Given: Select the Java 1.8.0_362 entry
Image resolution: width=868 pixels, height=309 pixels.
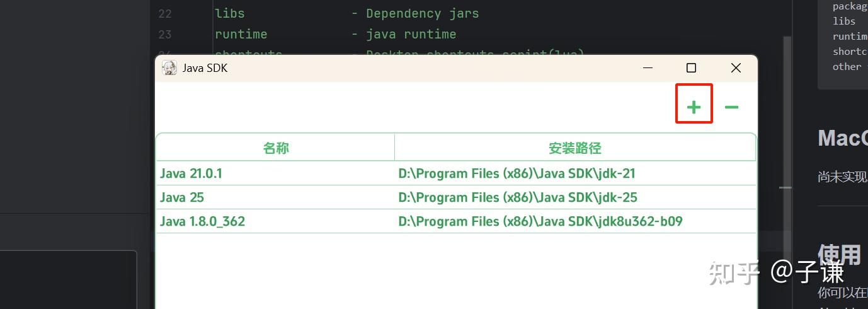Looking at the screenshot, I should pyautogui.click(x=456, y=221).
